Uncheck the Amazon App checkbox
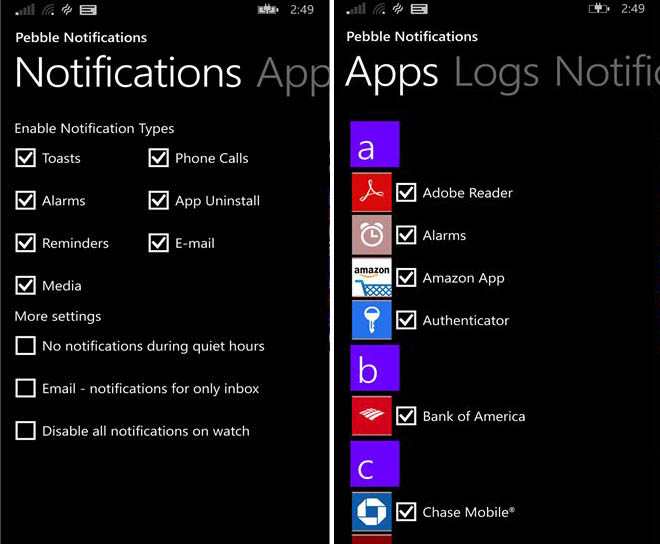 pos(406,277)
